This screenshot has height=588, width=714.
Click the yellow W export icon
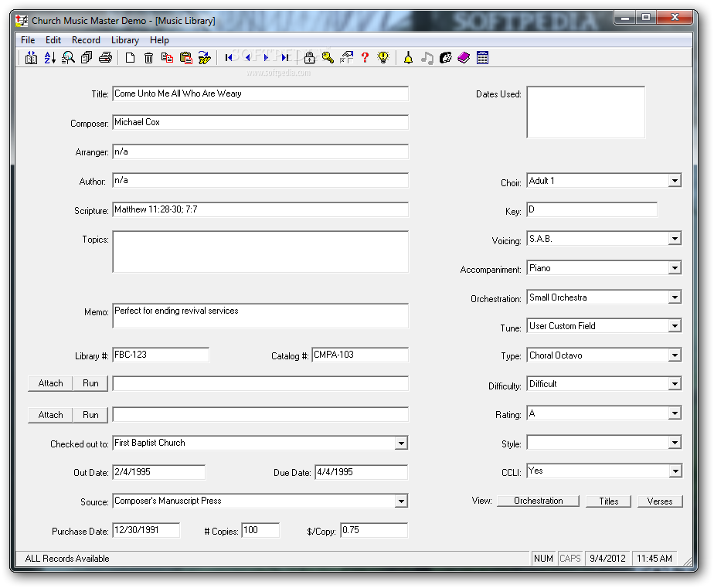point(205,58)
